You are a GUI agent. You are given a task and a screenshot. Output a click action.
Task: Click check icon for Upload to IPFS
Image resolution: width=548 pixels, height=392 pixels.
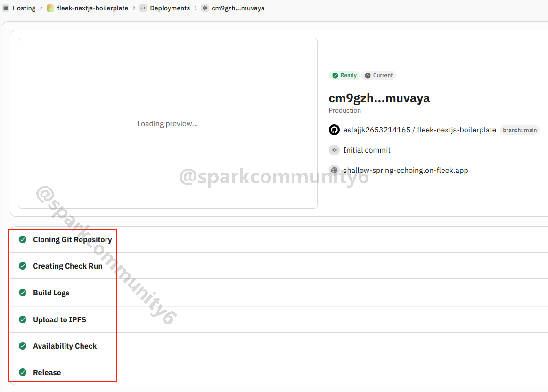(x=23, y=320)
